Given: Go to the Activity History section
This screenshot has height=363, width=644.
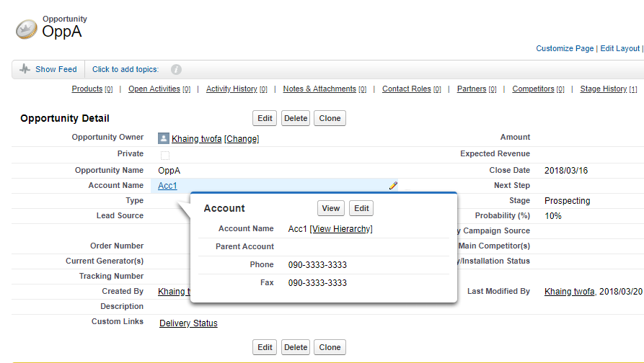Looking at the screenshot, I should click(x=231, y=89).
